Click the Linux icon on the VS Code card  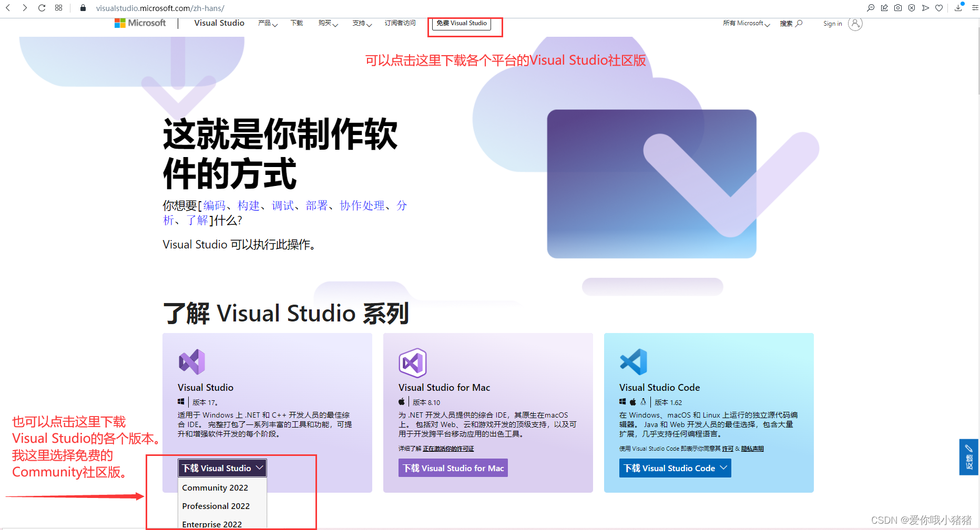644,401
